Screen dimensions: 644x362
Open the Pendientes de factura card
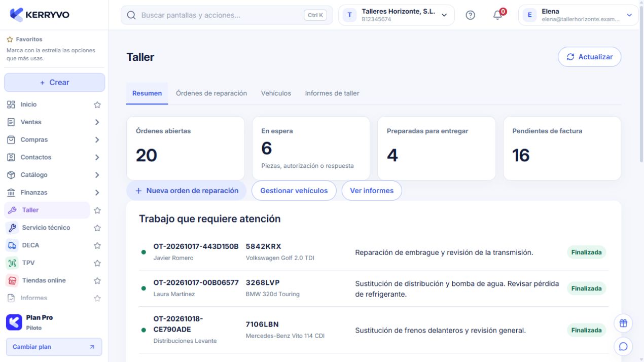point(562,148)
